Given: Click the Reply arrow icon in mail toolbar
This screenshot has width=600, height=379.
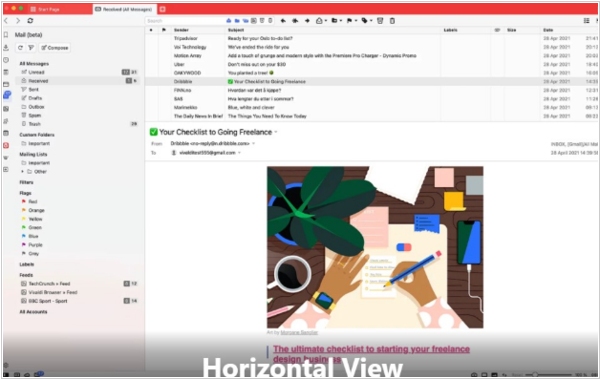Looking at the screenshot, I should tap(283, 21).
